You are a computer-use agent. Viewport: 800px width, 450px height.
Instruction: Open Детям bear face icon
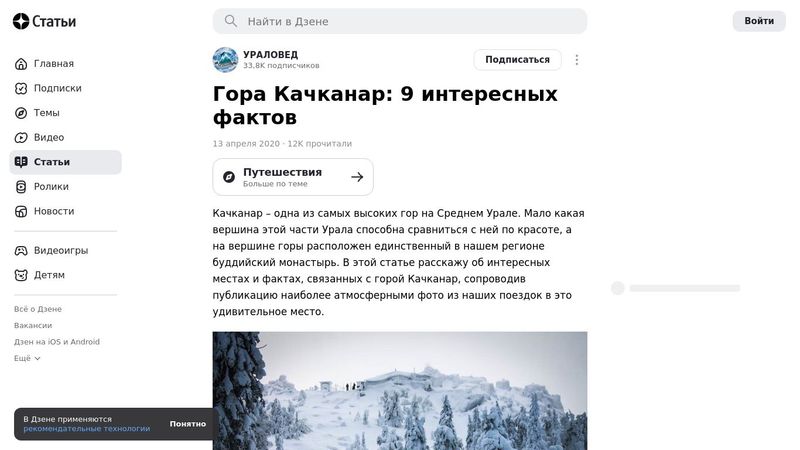click(21, 275)
